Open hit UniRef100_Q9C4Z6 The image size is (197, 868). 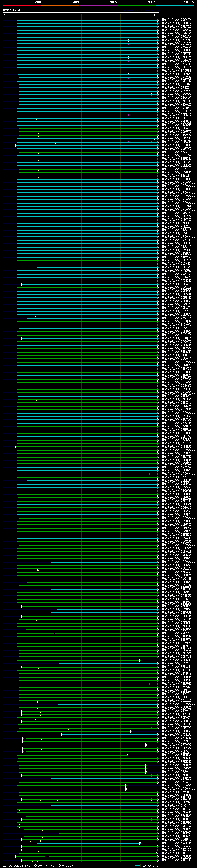pyautogui.click(x=177, y=20)
